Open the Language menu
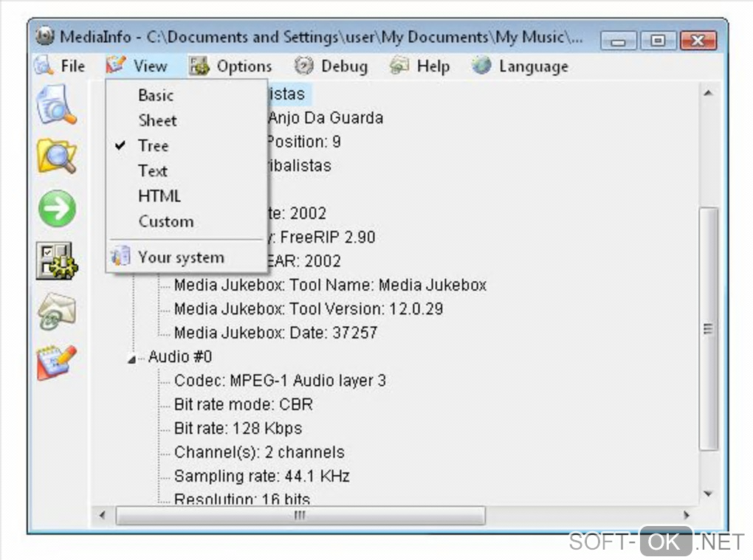Screen dimensions: 753x560 (520, 66)
